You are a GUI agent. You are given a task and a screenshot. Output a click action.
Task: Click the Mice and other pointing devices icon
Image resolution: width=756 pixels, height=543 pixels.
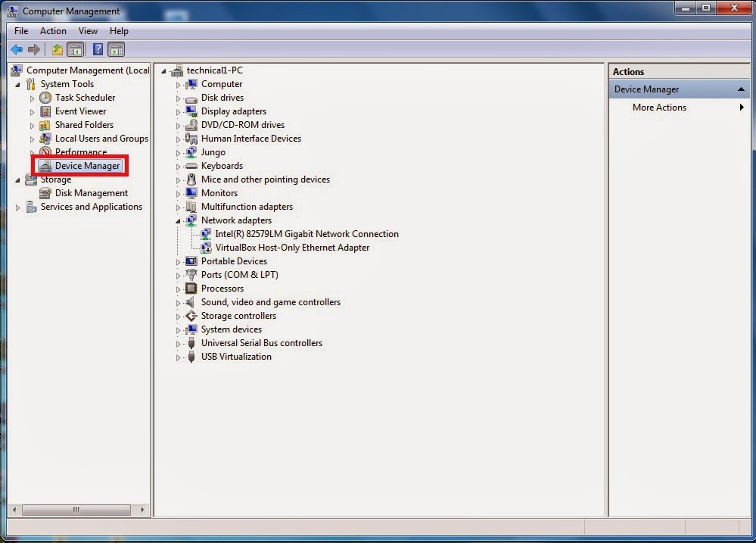point(191,179)
